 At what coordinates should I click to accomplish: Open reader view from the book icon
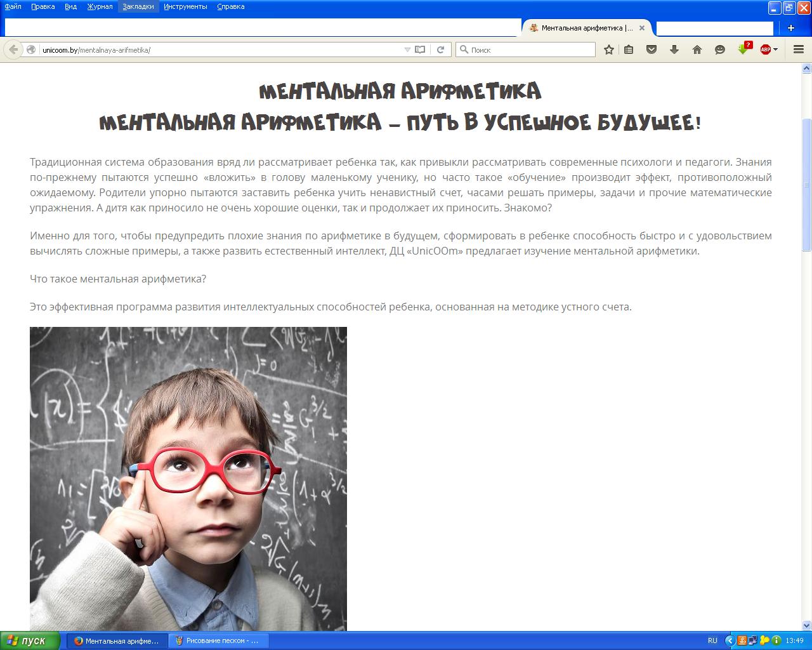click(x=420, y=50)
